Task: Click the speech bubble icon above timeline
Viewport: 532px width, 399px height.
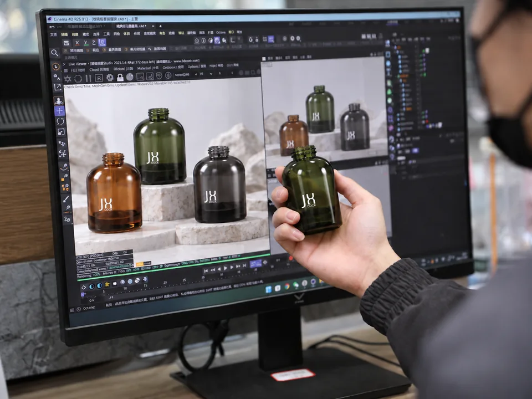Action: [x=115, y=283]
